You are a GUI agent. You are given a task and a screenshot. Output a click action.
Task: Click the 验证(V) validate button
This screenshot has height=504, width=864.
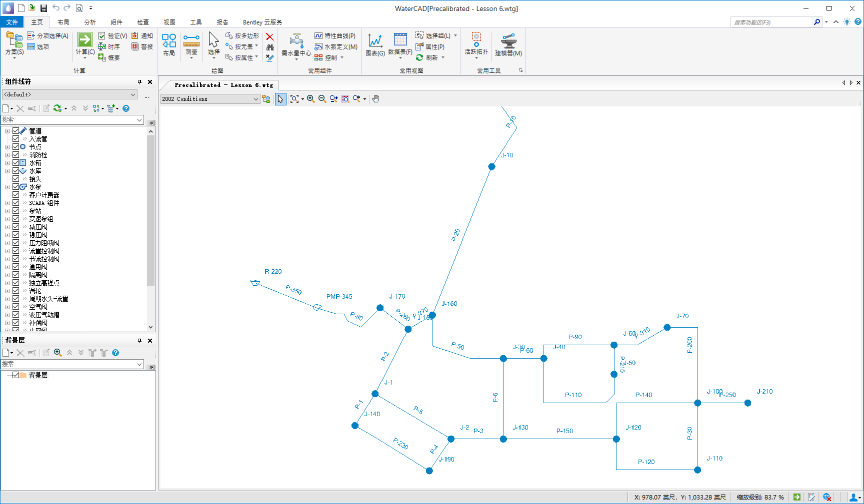[x=113, y=36]
